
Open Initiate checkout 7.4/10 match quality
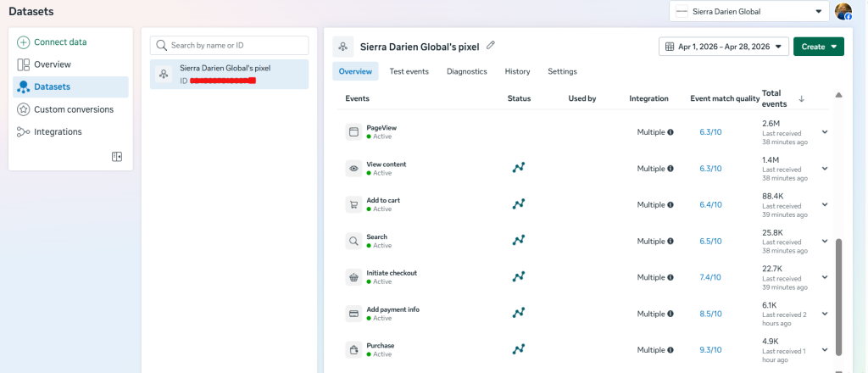710,277
